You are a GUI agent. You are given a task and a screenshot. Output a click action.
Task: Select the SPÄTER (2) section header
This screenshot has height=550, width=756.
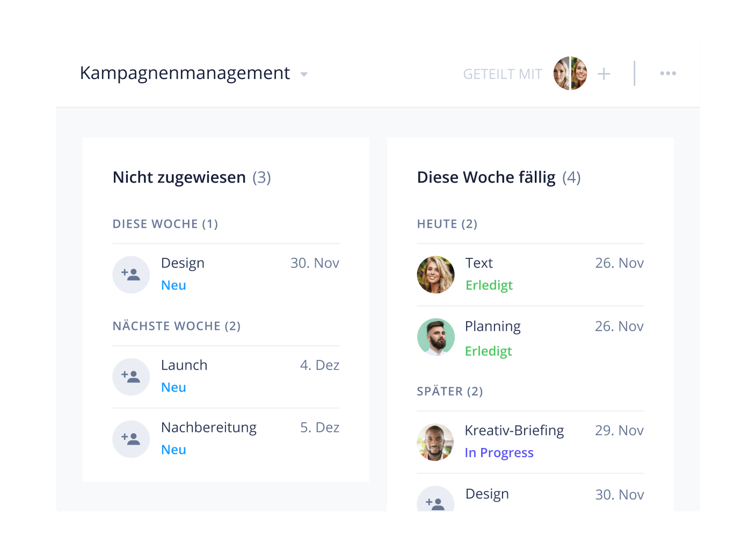pyautogui.click(x=449, y=392)
